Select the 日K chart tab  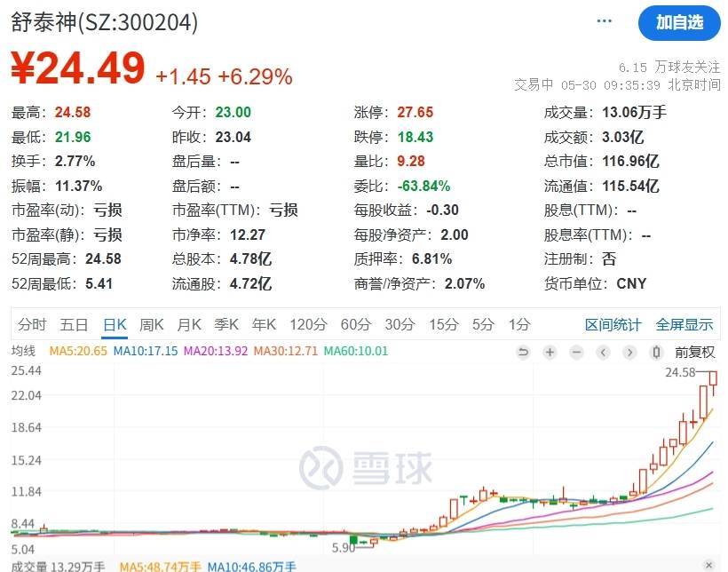pos(115,324)
